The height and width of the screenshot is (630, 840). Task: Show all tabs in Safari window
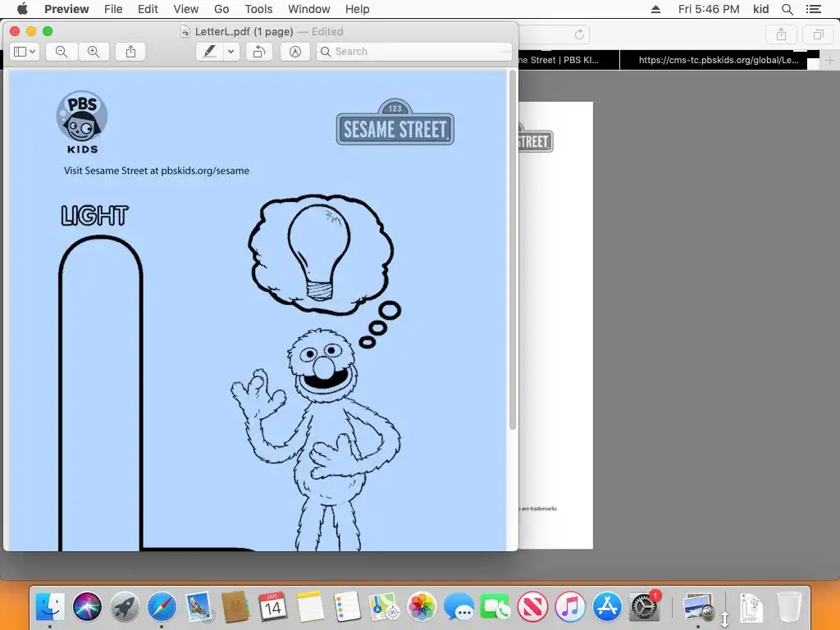click(x=818, y=34)
